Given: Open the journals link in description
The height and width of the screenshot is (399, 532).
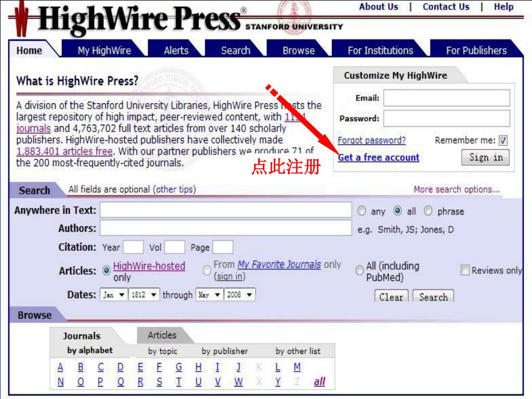Looking at the screenshot, I should point(33,129).
